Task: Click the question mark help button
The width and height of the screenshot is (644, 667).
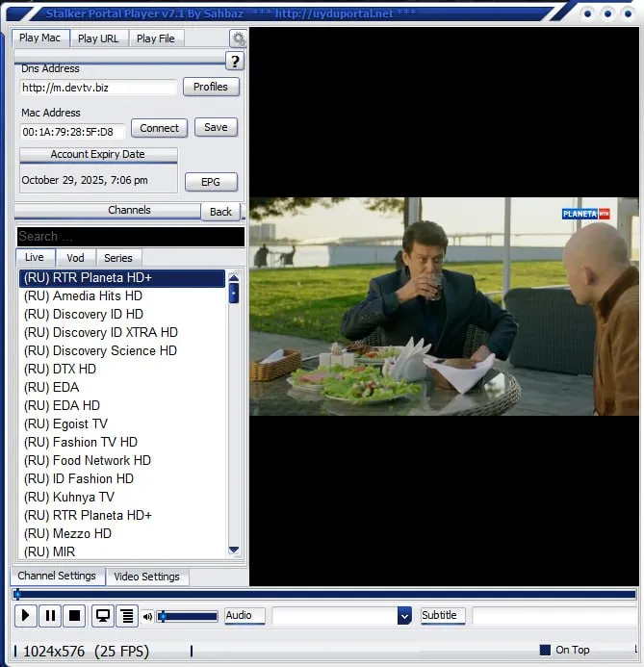Action: pyautogui.click(x=234, y=62)
